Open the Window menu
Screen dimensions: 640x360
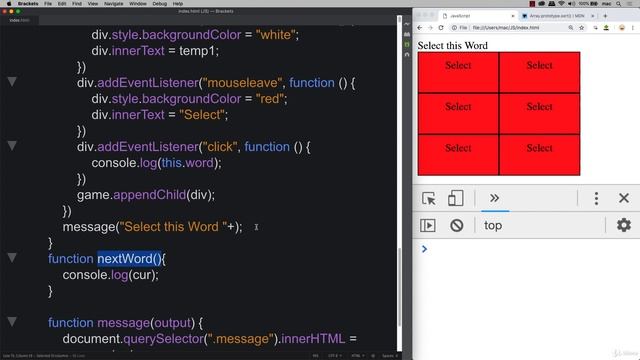click(138, 4)
